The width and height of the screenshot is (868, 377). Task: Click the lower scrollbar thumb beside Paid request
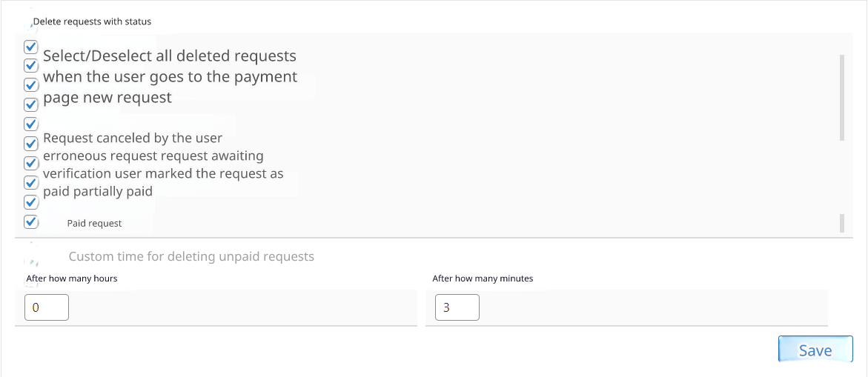pos(841,223)
